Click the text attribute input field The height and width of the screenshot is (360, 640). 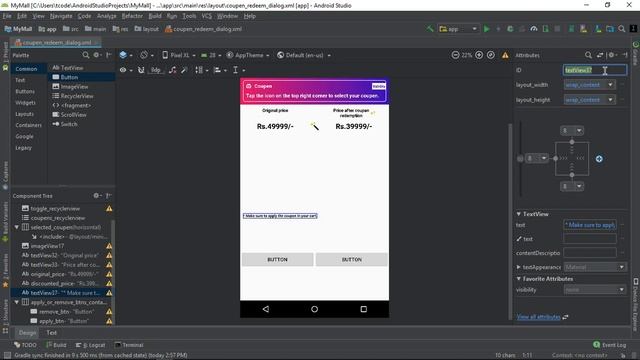[x=589, y=225]
